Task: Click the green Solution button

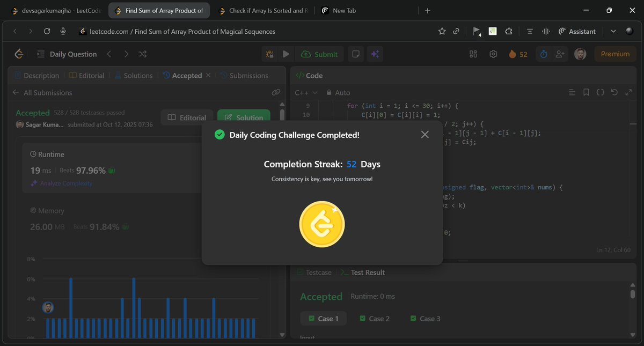Action: [x=244, y=117]
